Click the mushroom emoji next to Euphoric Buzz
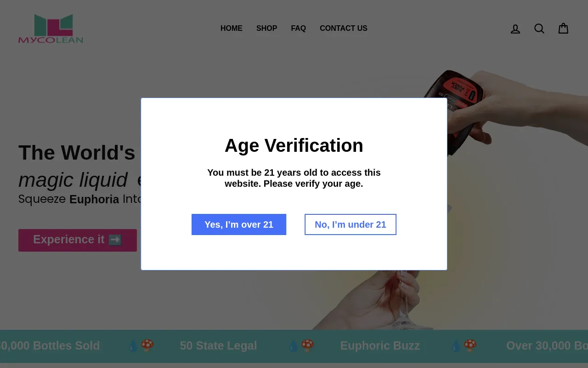This screenshot has height=368, width=588. 307,345
